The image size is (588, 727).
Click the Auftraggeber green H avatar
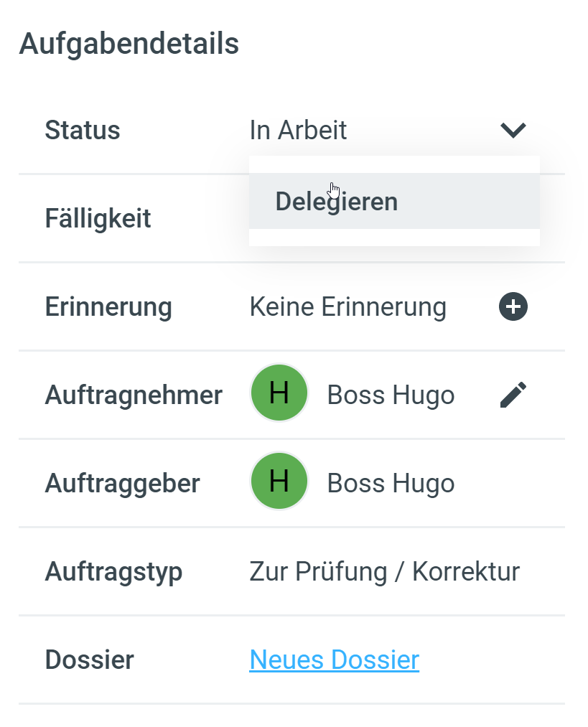tap(279, 482)
